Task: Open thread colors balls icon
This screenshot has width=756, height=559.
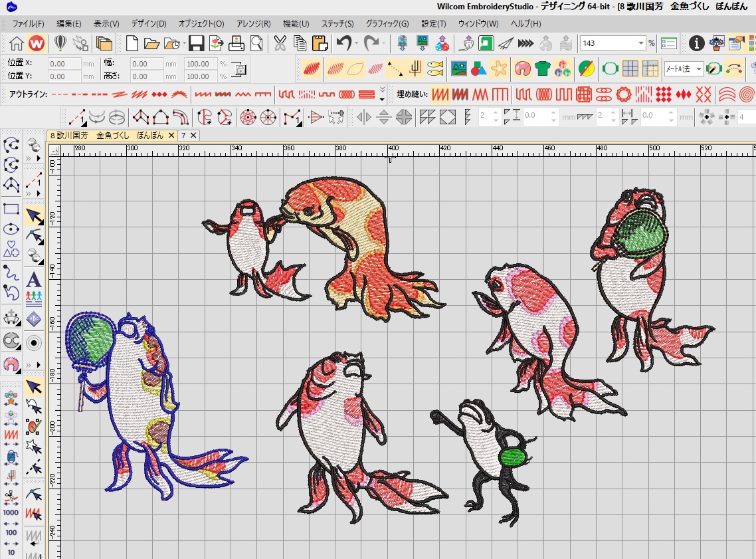Action: point(562,68)
